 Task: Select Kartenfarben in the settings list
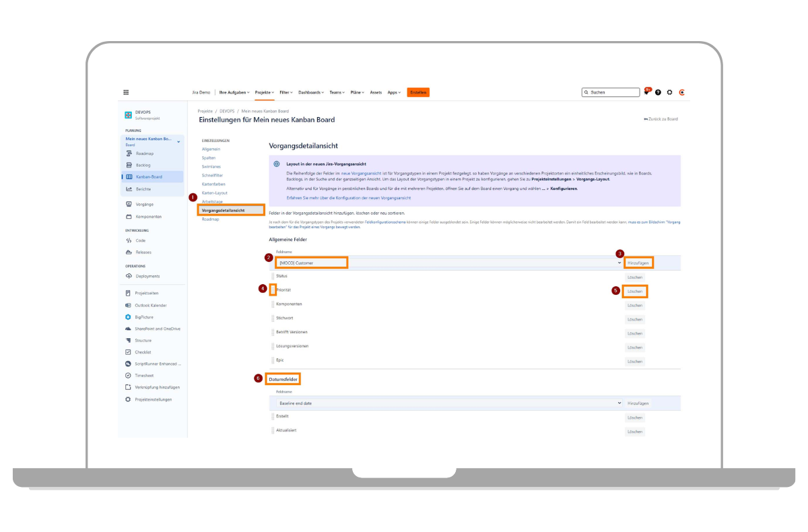click(215, 184)
